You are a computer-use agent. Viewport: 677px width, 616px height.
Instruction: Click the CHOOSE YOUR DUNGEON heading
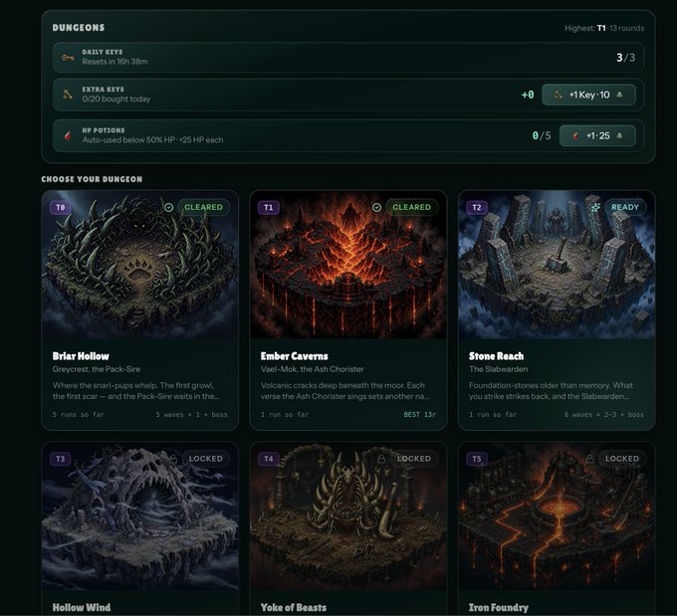coord(92,179)
